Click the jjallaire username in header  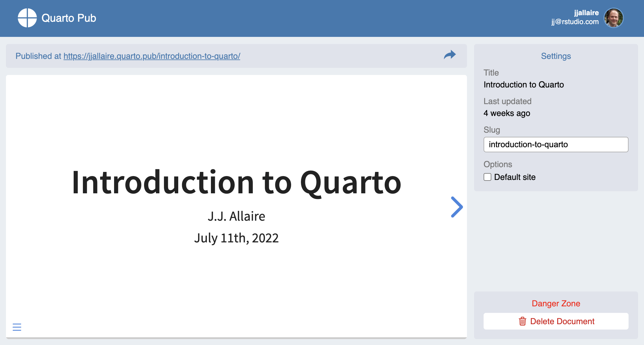tap(586, 13)
